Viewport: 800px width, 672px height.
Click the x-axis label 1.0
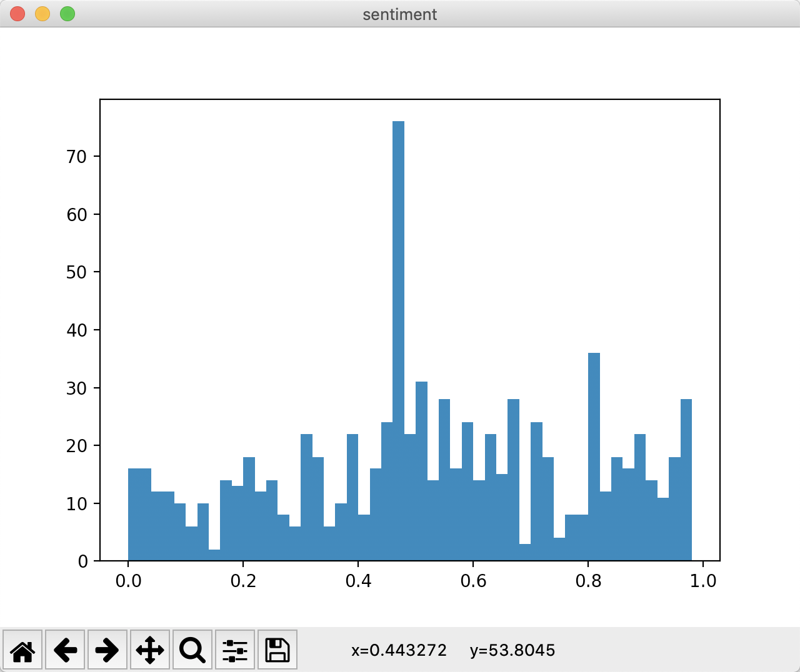703,581
